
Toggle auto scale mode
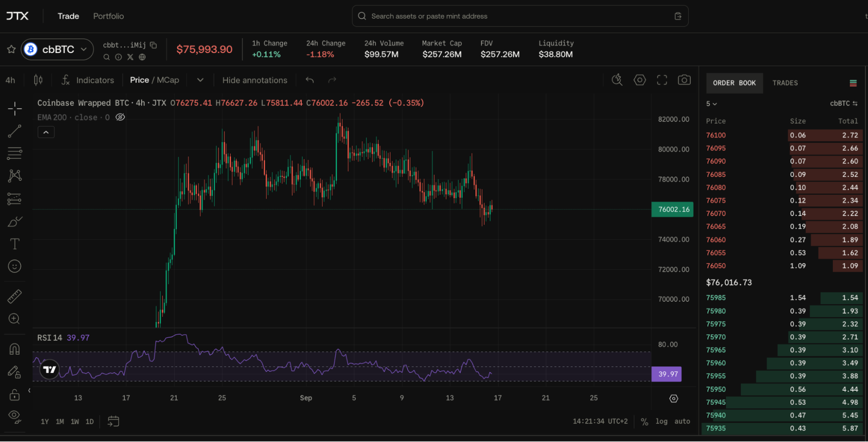pyautogui.click(x=682, y=421)
